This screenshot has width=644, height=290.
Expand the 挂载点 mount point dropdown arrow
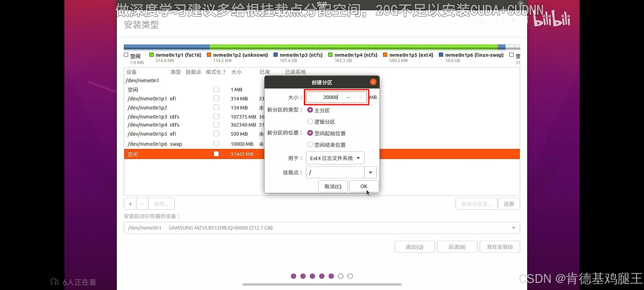click(x=370, y=172)
